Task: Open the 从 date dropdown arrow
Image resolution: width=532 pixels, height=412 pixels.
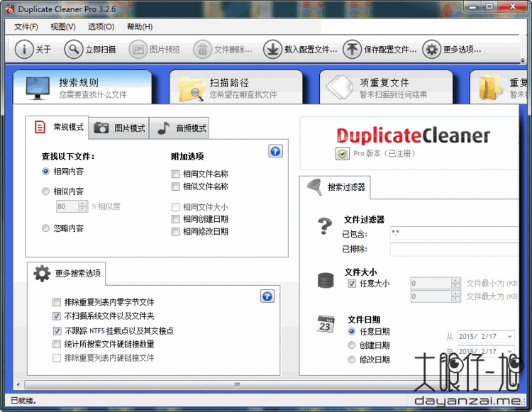Action: point(509,337)
